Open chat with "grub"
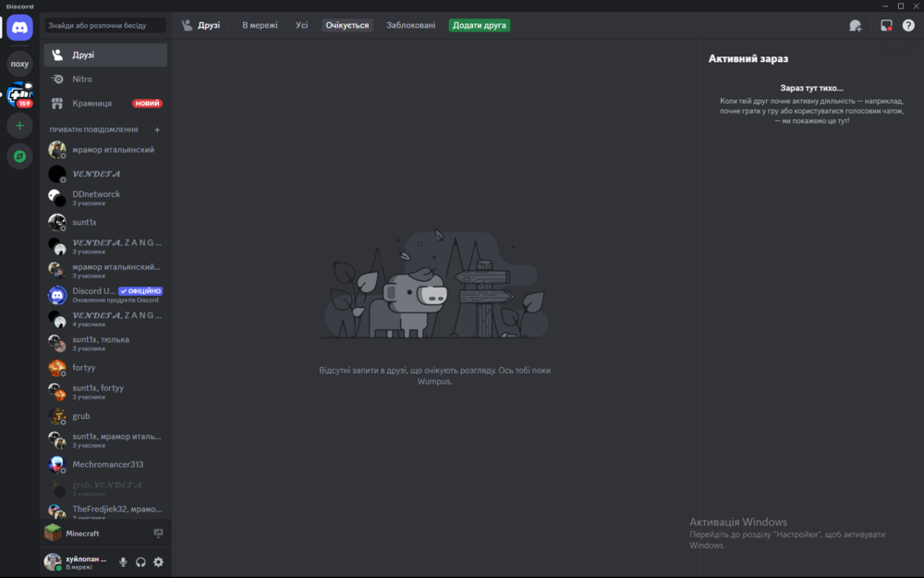924x578 pixels. [x=105, y=416]
